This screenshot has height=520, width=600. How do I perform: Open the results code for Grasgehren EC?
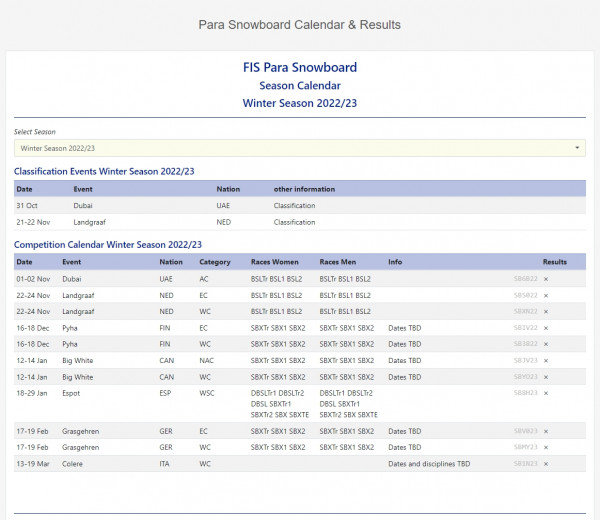(525, 431)
